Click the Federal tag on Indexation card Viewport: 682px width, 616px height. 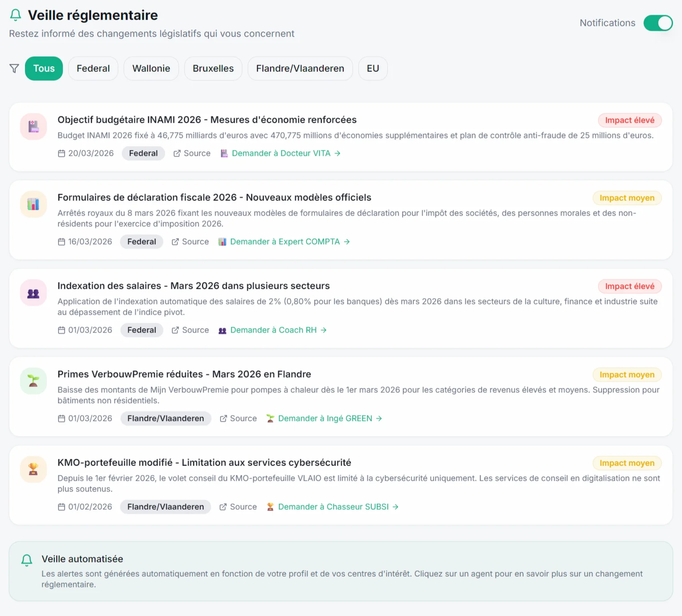click(141, 330)
